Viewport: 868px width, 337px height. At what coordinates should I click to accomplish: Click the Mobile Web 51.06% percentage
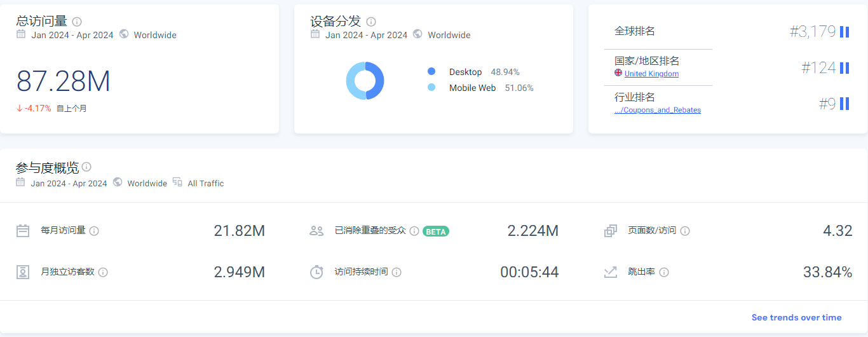tap(519, 88)
